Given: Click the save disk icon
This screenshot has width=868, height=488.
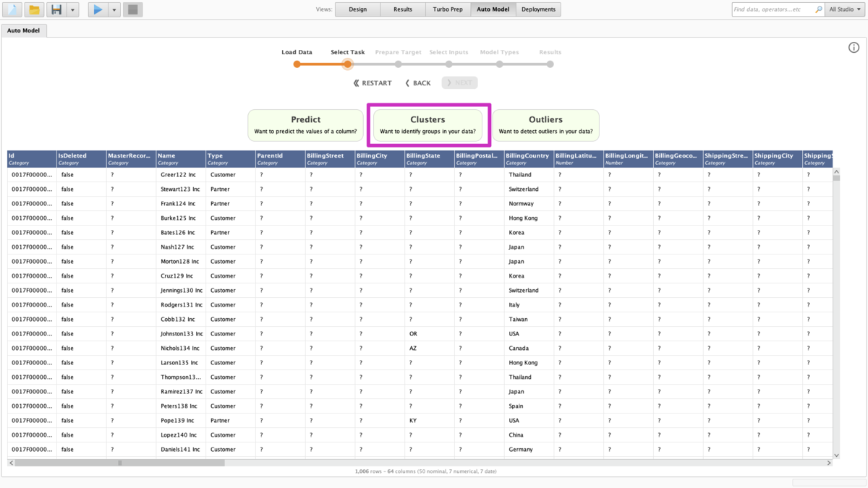Looking at the screenshot, I should pos(56,9).
